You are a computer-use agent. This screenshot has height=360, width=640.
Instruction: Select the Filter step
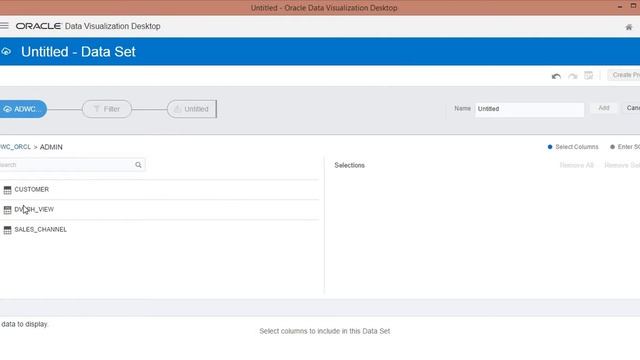(x=107, y=109)
